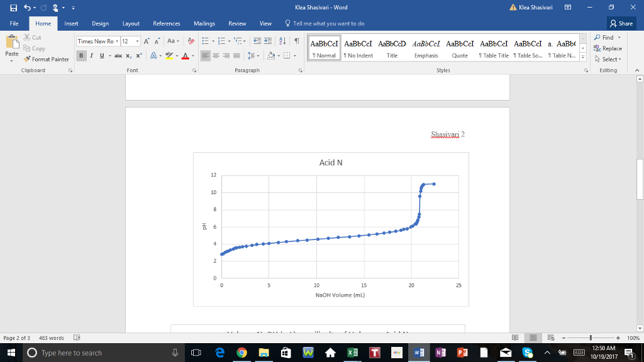This screenshot has width=644, height=362.
Task: Toggle Show/Hide paragraph marks
Action: click(295, 41)
